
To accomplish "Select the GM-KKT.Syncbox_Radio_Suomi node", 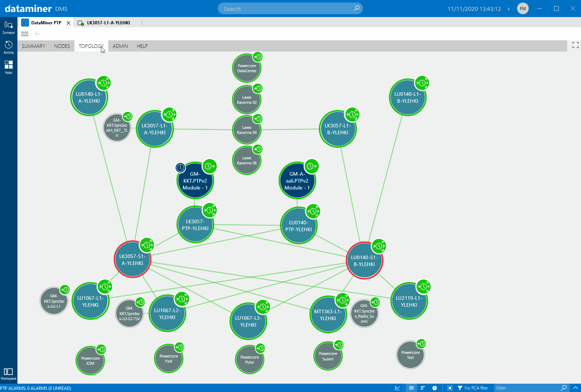I will (x=364, y=314).
